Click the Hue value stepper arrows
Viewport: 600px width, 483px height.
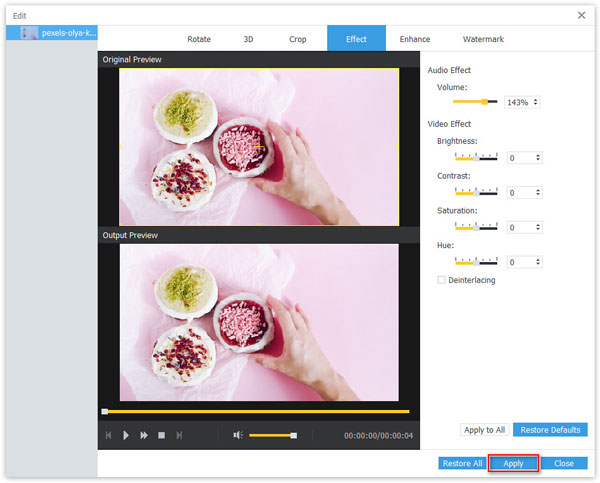pyautogui.click(x=538, y=262)
